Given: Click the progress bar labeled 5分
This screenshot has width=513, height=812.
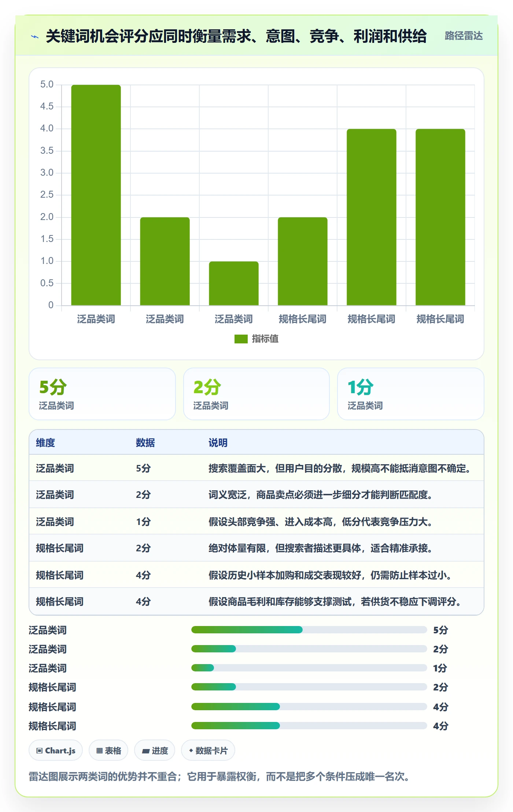Looking at the screenshot, I should pyautogui.click(x=309, y=630).
